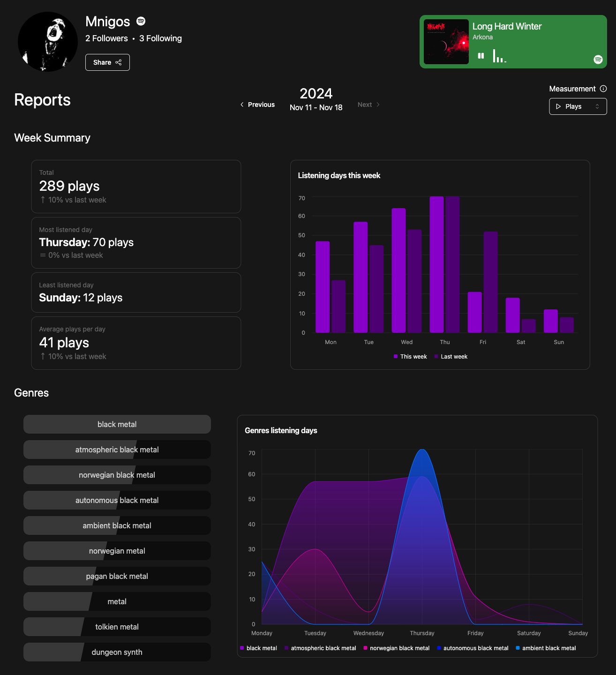Select the dungeon synth genre bar
The height and width of the screenshot is (675, 616).
117,652
